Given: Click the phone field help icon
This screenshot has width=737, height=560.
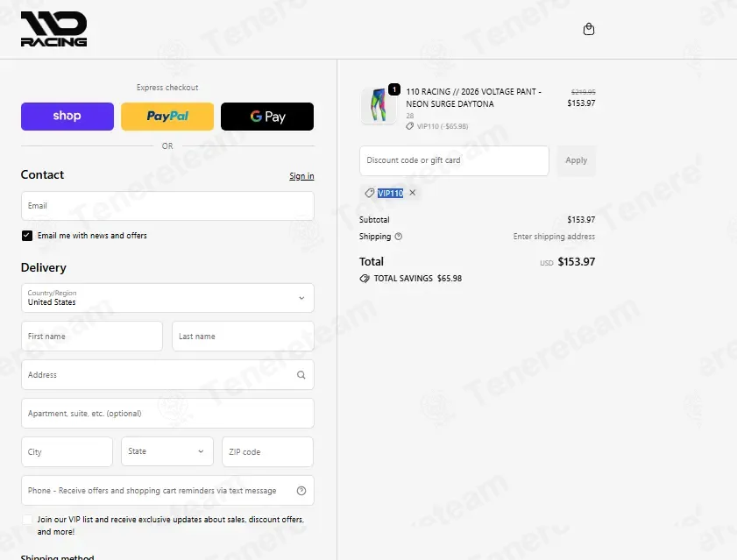Looking at the screenshot, I should pos(301,491).
